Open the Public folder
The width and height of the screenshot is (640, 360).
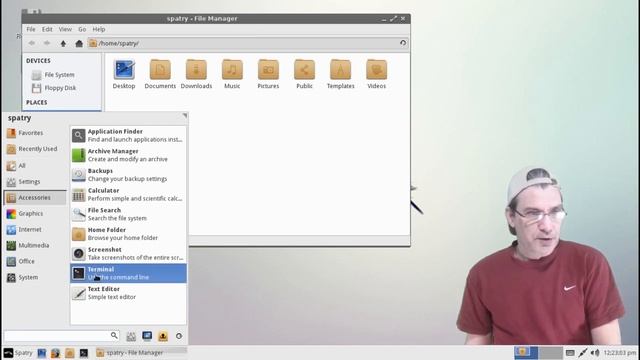tap(304, 74)
